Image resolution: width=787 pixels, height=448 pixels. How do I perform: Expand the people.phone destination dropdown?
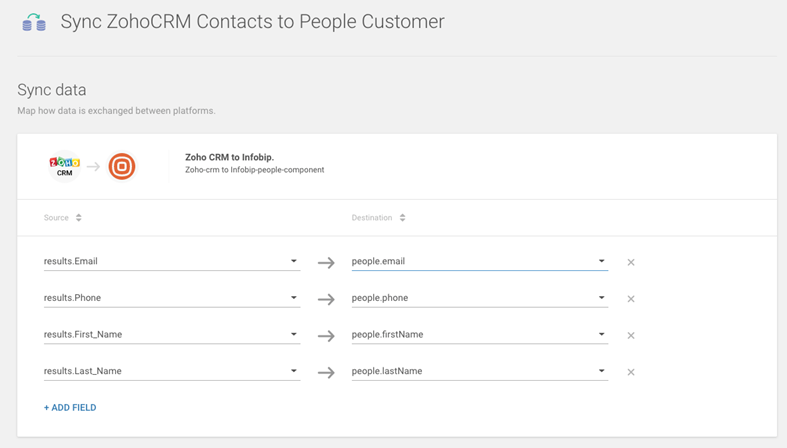coord(601,298)
